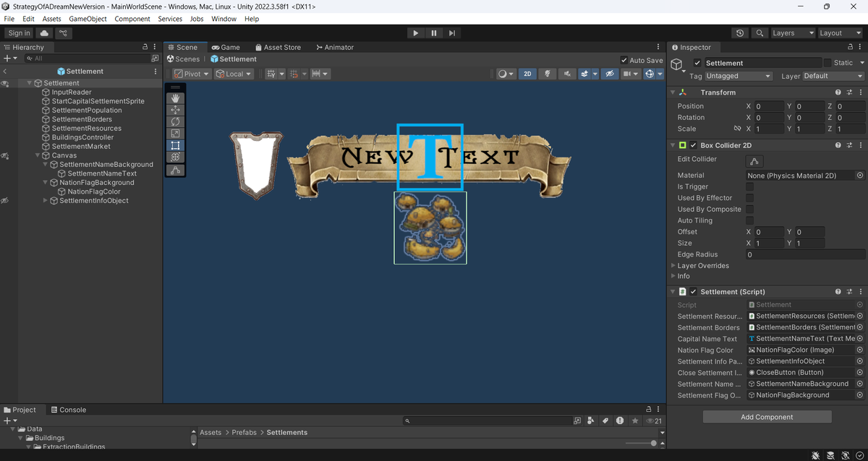Open Box Collider 2D more-options menu
Image resolution: width=868 pixels, height=461 pixels.
861,145
